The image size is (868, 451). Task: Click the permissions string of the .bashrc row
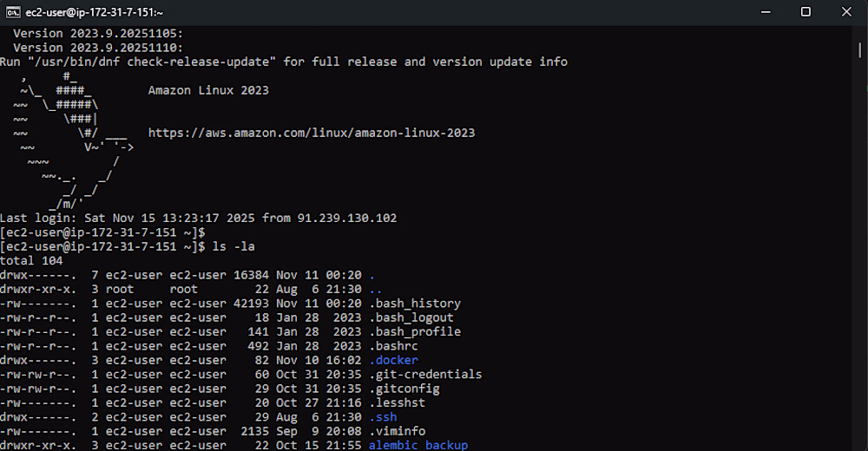click(39, 346)
